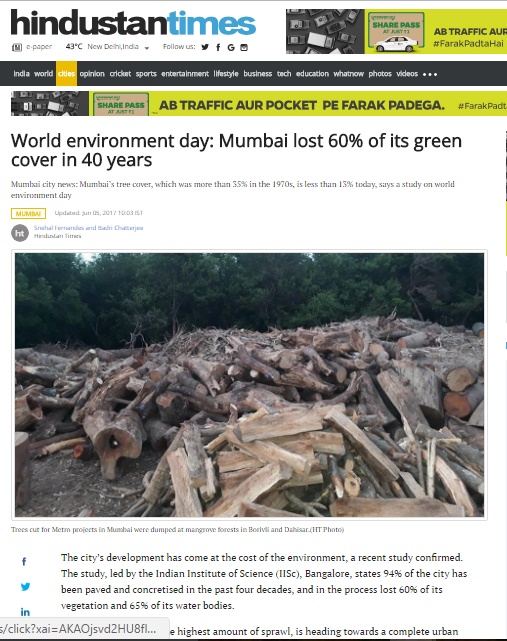Screen dimensions: 507x641
Task: Open authors Snehal Fernandes and Badri Chatterjee link
Action: [x=89, y=228]
